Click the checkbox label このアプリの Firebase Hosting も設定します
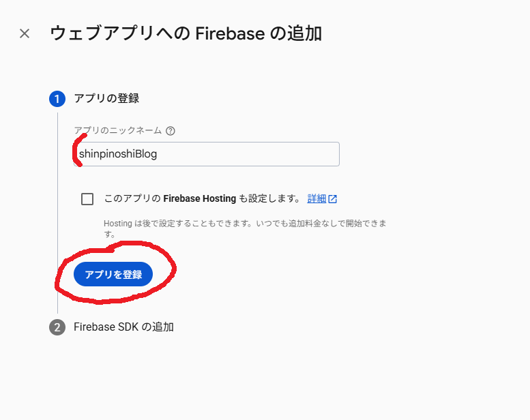This screenshot has height=420, width=530. pyautogui.click(x=201, y=199)
